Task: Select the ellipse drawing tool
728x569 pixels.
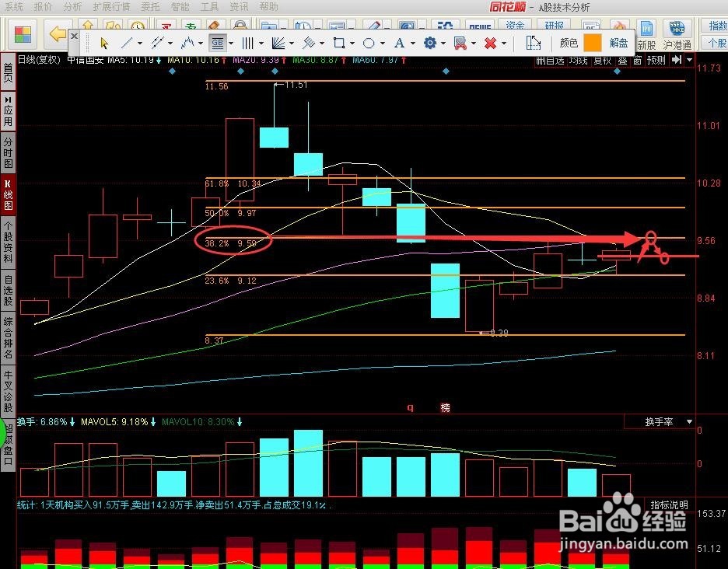Action: click(x=369, y=44)
